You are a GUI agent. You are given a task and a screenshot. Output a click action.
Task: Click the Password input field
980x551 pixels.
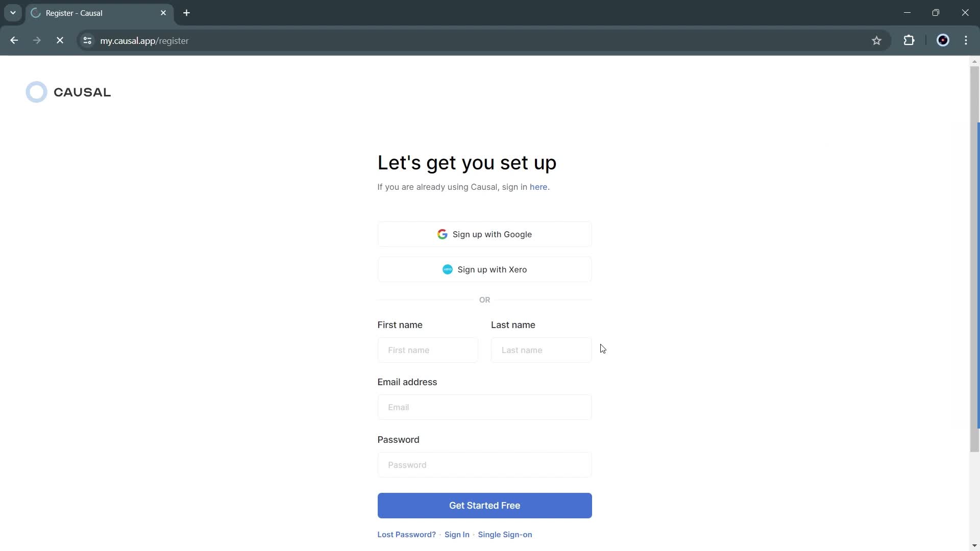click(484, 465)
